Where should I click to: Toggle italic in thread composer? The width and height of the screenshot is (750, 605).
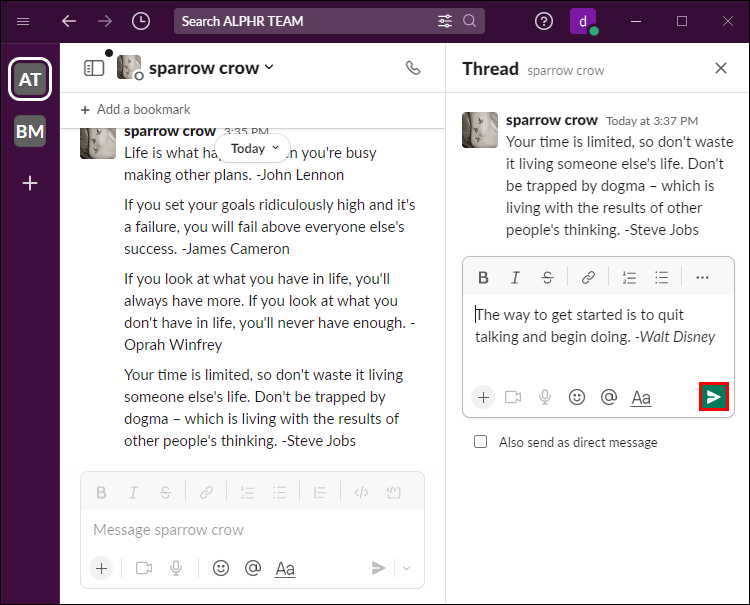click(515, 277)
